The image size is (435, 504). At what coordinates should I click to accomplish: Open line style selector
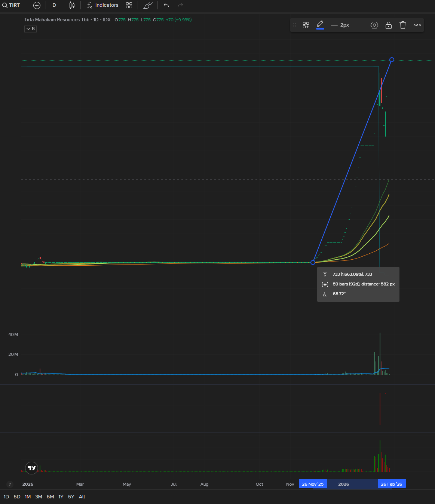coord(360,25)
